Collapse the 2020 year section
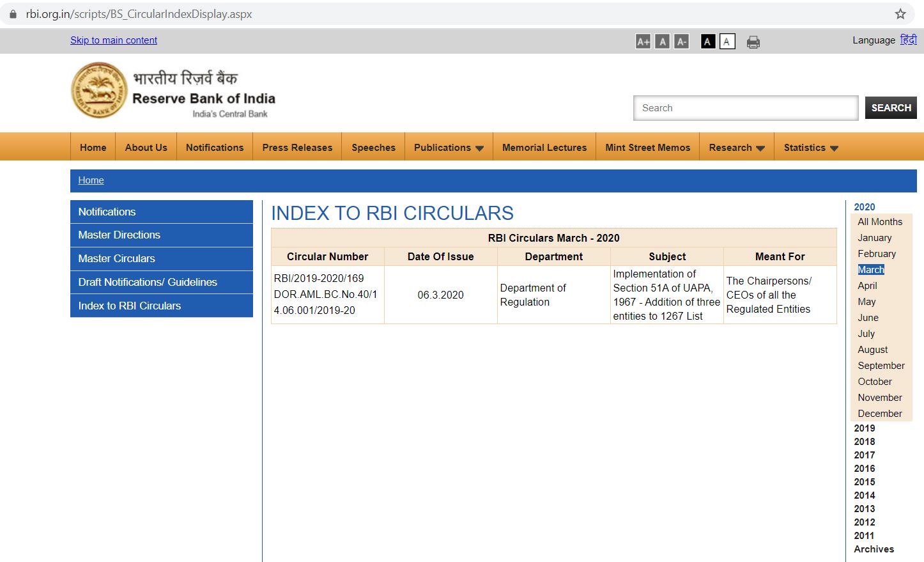924x562 pixels. tap(865, 207)
